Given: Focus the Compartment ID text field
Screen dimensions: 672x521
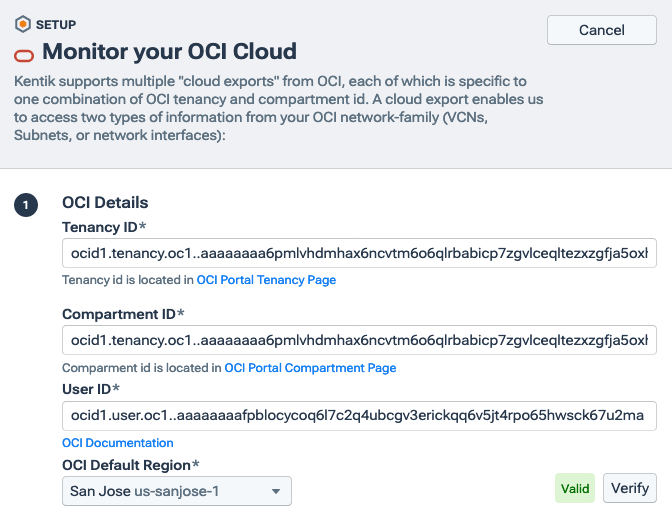Looking at the screenshot, I should point(359,340).
